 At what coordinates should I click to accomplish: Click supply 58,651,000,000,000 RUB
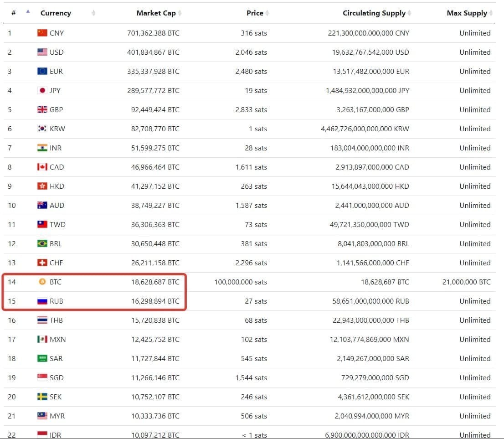pyautogui.click(x=370, y=301)
